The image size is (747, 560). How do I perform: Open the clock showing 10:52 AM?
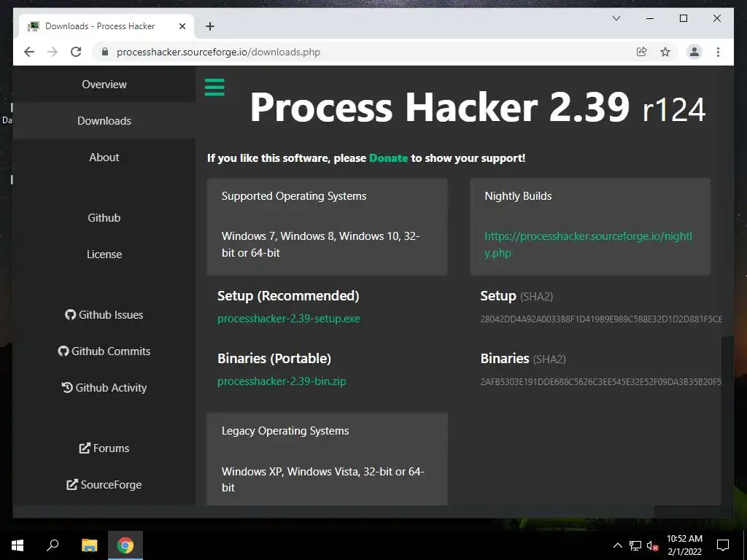point(684,539)
